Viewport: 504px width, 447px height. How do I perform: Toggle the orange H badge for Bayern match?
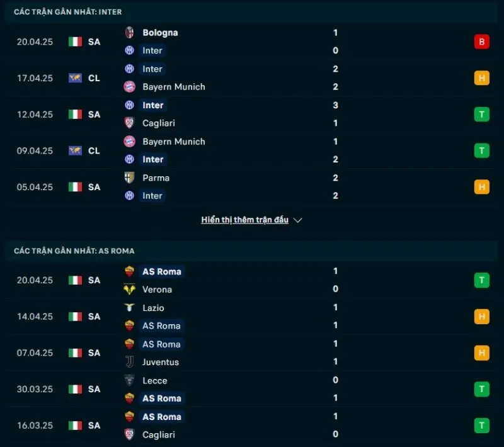[x=481, y=77]
